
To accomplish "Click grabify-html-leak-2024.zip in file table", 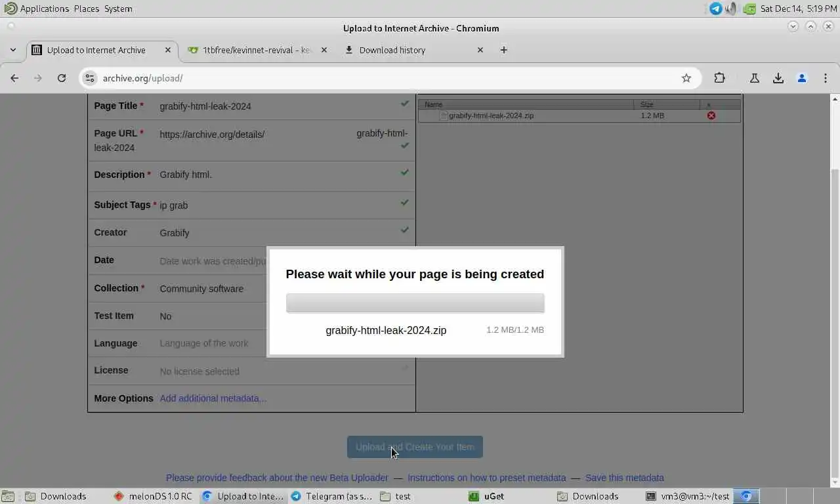I will click(x=491, y=115).
